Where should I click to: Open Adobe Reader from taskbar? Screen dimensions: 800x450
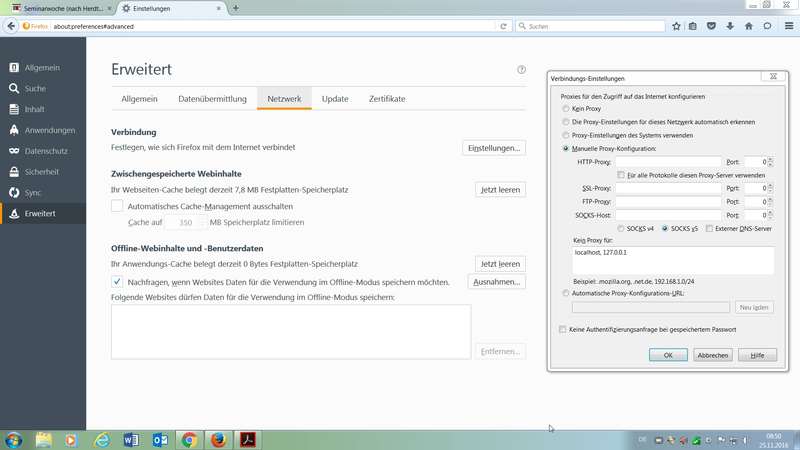coord(248,440)
